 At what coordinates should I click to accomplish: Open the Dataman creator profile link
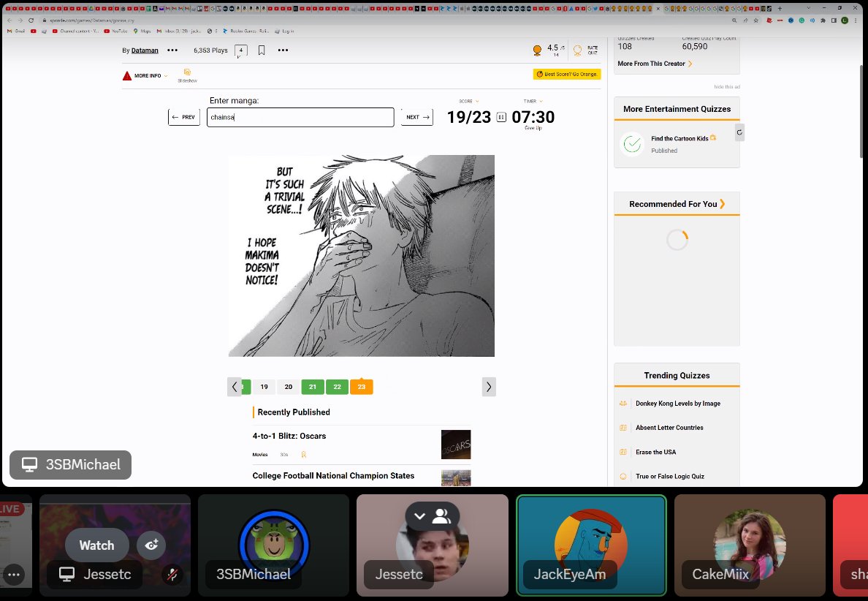(145, 50)
